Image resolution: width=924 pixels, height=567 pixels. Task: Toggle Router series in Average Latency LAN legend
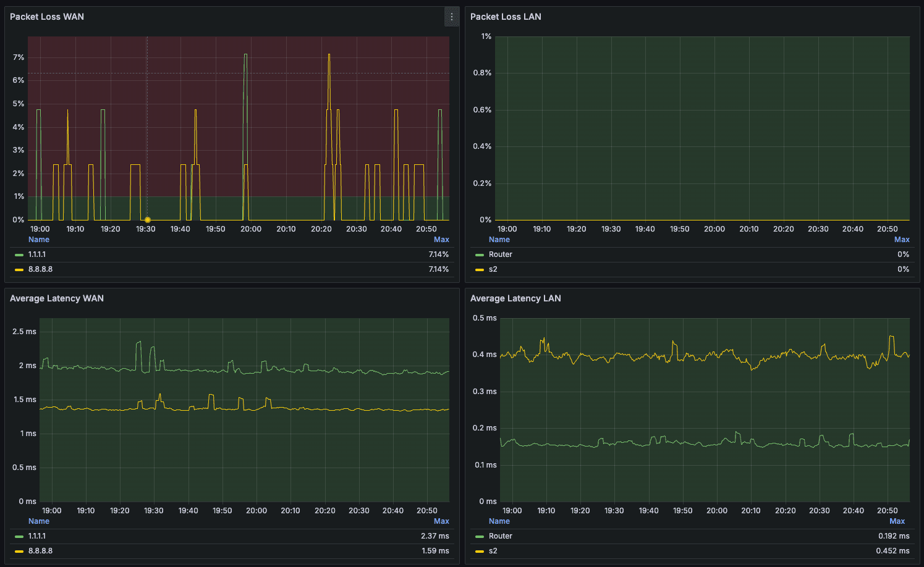[x=501, y=536]
